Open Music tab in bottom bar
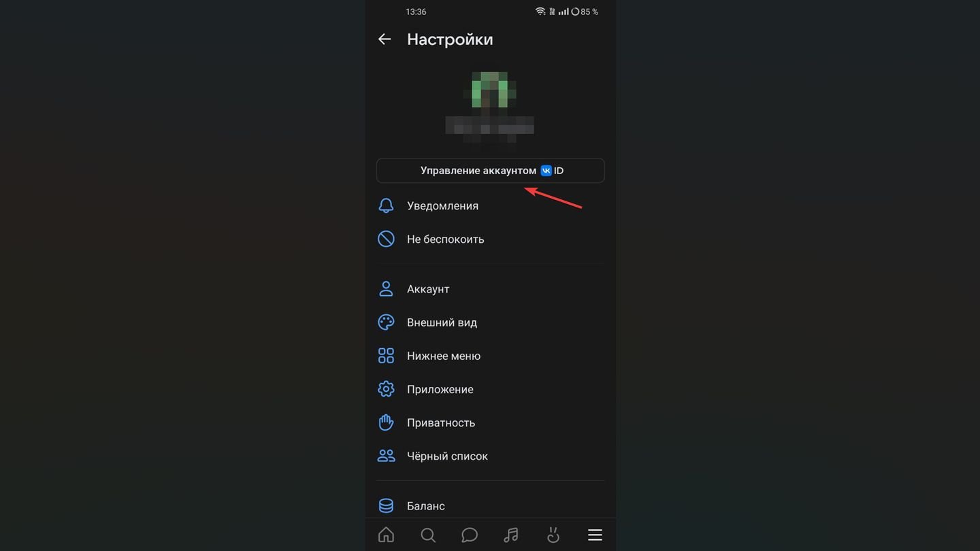The height and width of the screenshot is (551, 980). click(511, 535)
